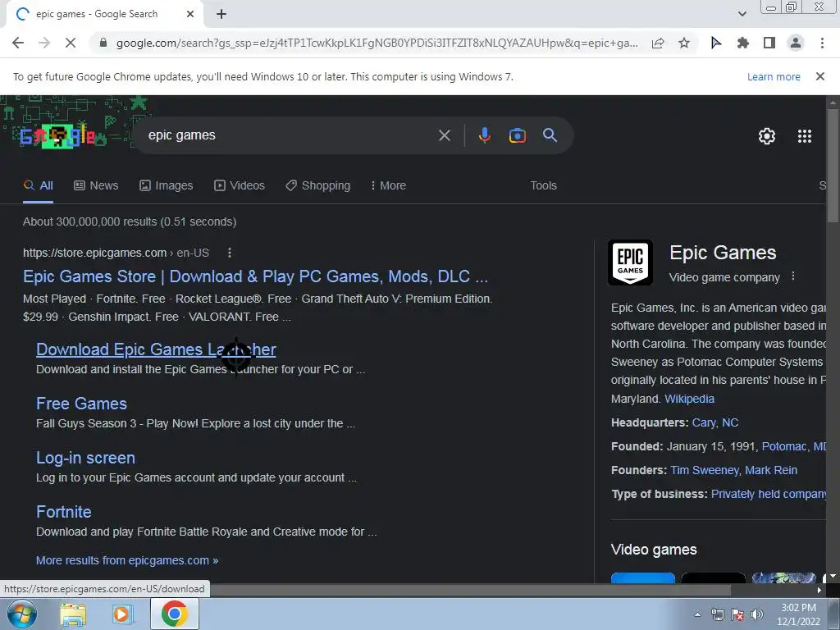Viewport: 840px width, 630px height.
Task: Open the Windows Start menu
Action: click(x=21, y=614)
